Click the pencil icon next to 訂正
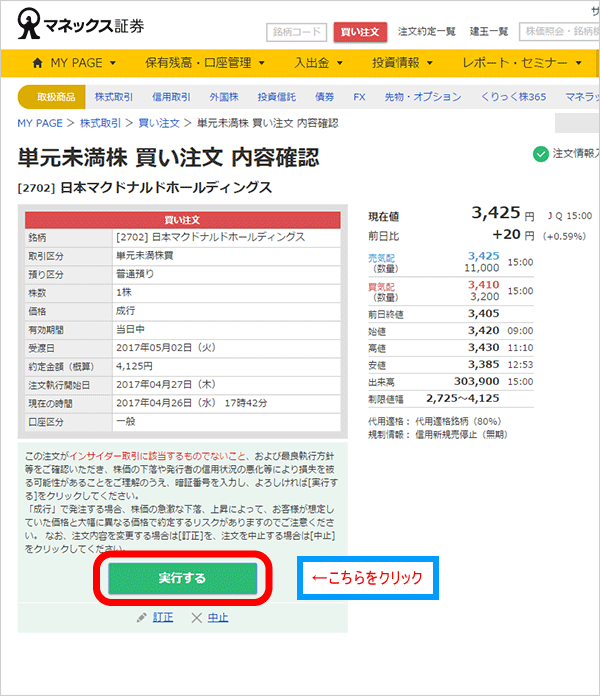 [x=142, y=617]
